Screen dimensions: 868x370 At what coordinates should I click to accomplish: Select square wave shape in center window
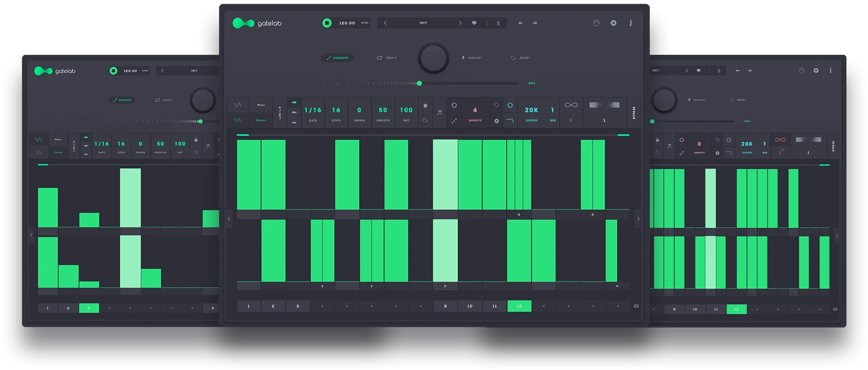[x=238, y=120]
